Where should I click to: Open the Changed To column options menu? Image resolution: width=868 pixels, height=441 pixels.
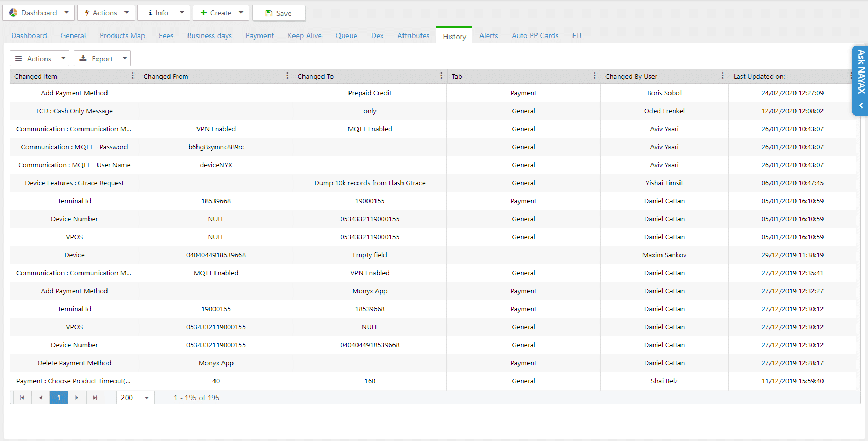[441, 76]
